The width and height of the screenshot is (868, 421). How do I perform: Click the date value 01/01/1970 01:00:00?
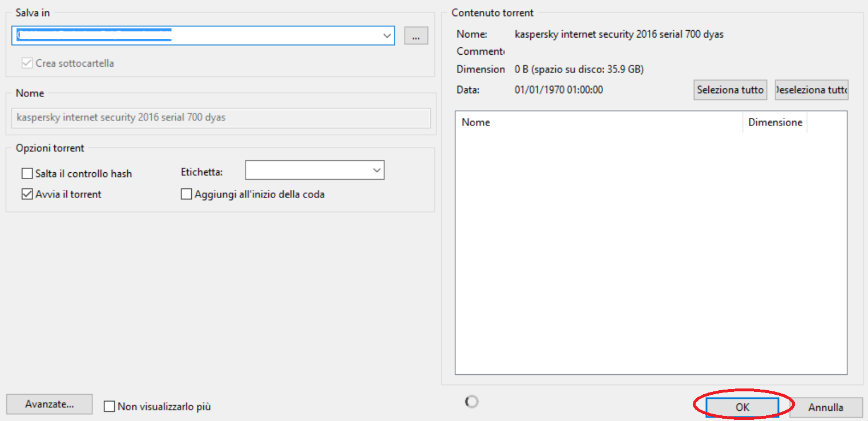pyautogui.click(x=559, y=90)
